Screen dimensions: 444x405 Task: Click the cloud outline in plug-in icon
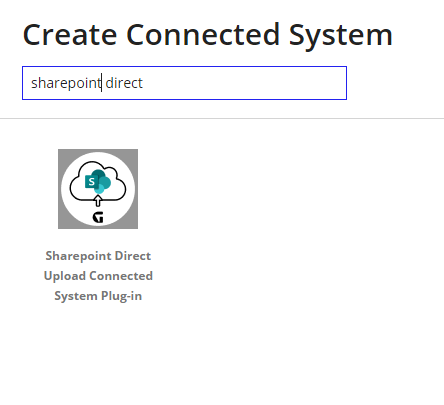point(98,181)
